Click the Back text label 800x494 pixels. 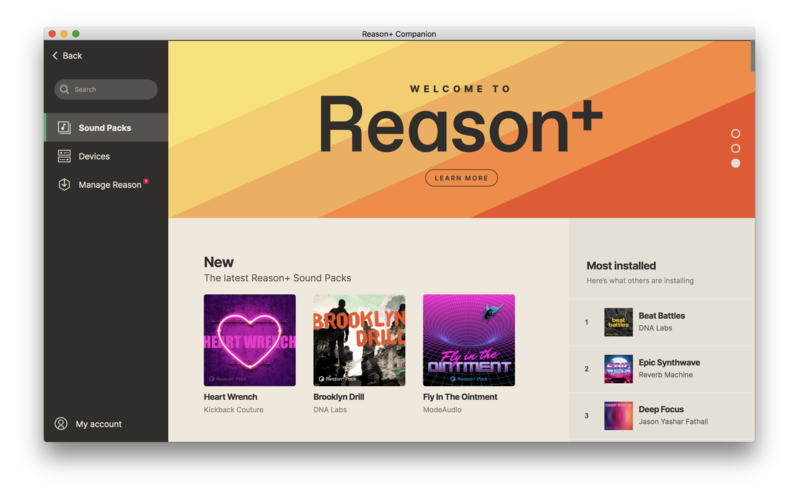click(72, 56)
